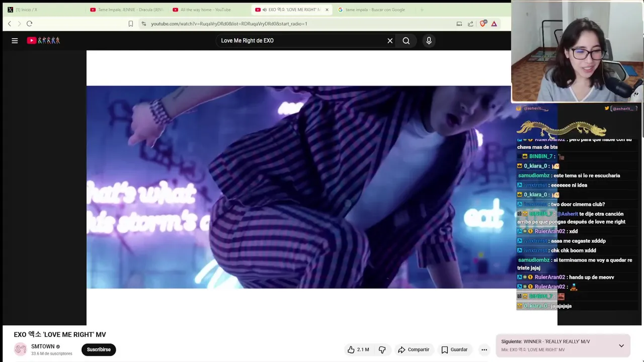Viewport: 644px width, 362px height.
Task: Open the YouTube hamburger guide menu
Action: pos(15,41)
